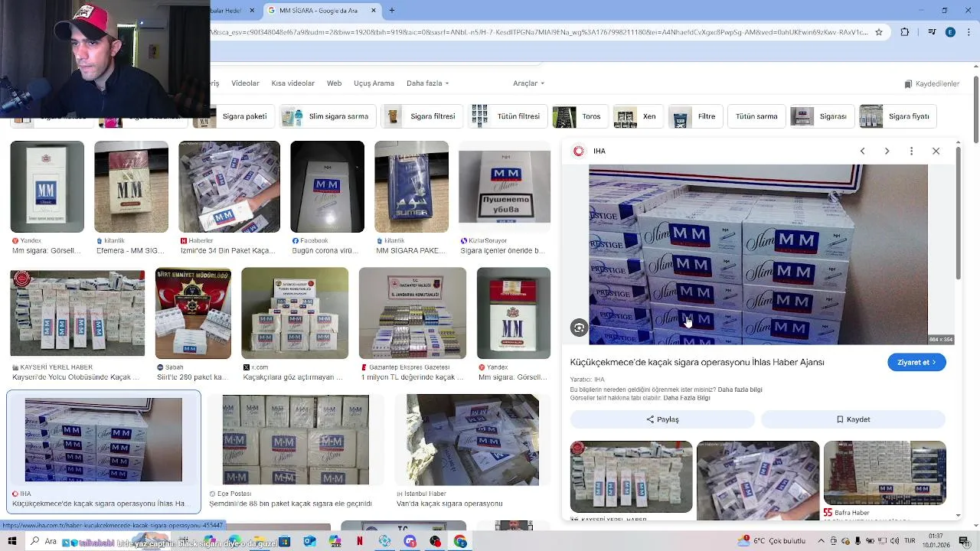The image size is (980, 551).
Task: Open the Daha Fazla Bilgi copyright link
Action: point(687,398)
